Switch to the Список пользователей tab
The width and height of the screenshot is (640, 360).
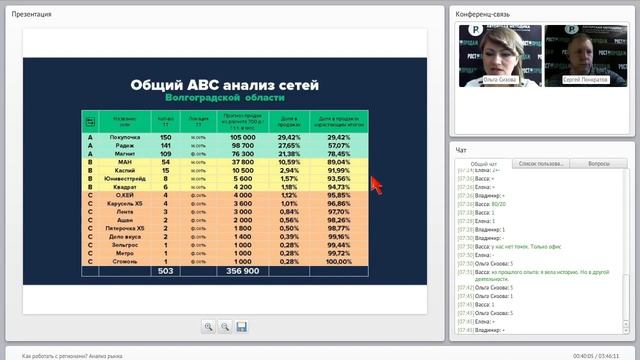pos(541,164)
